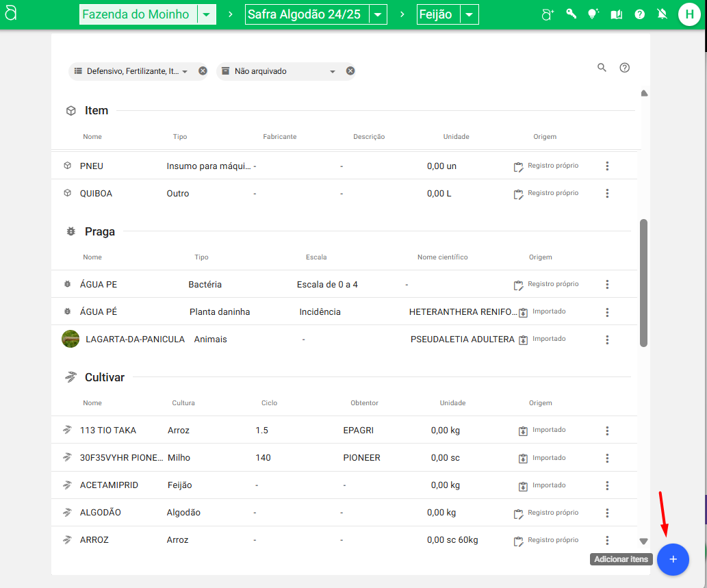707x588 pixels.
Task: Open the Não arquivado filter dropdown
Action: coord(332,71)
